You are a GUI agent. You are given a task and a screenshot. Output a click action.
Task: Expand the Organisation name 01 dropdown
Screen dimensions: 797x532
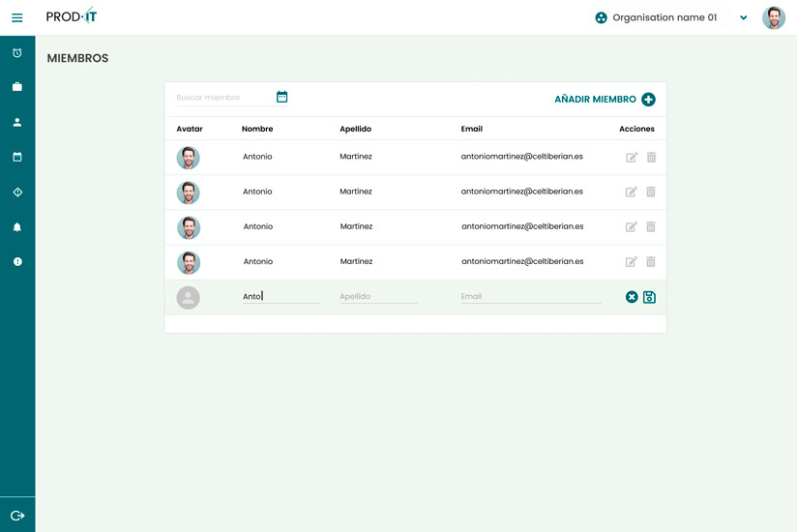tap(743, 17)
